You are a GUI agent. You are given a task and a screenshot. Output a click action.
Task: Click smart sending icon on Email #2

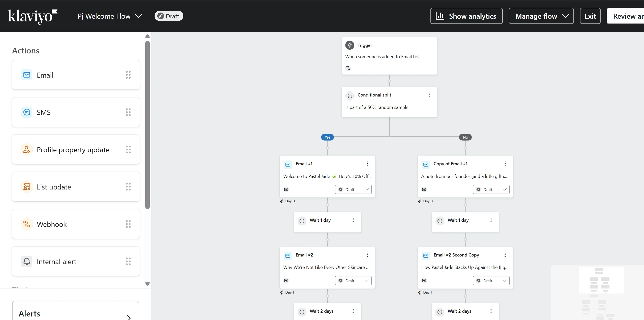point(286,280)
